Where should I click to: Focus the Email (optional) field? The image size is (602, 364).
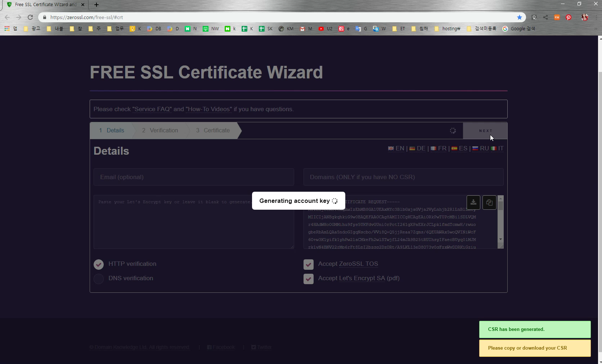coord(194,177)
